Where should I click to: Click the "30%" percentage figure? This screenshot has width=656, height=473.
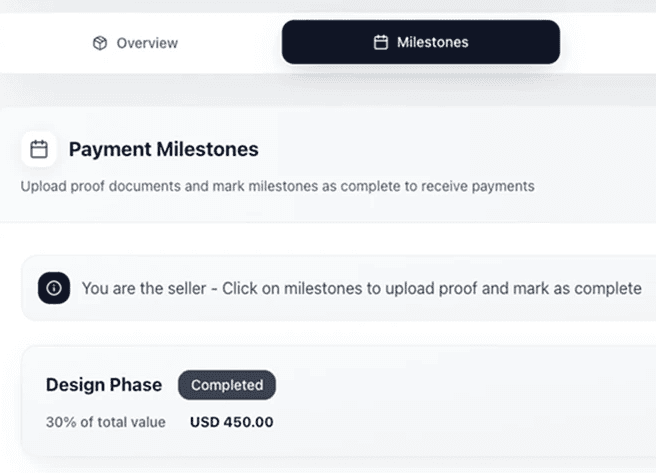coord(59,422)
